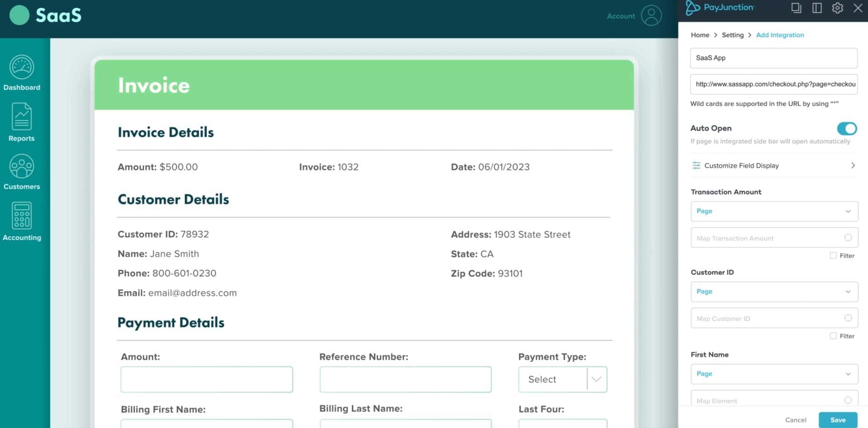This screenshot has width=868, height=428.
Task: Click the Account link in header
Action: click(621, 16)
